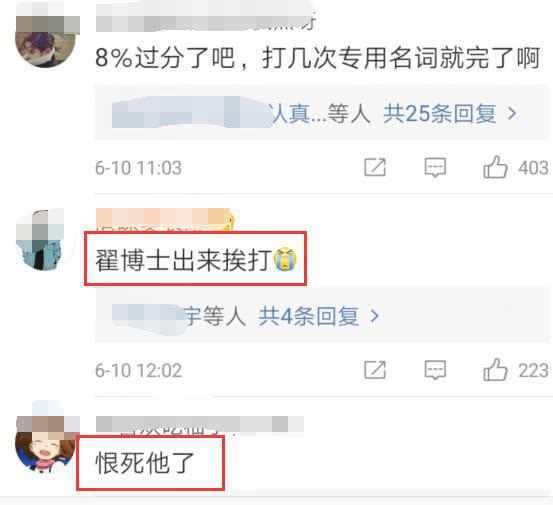Open avatar of 翟博士 commenter
Viewport: 553px width, 505px height.
44,240
